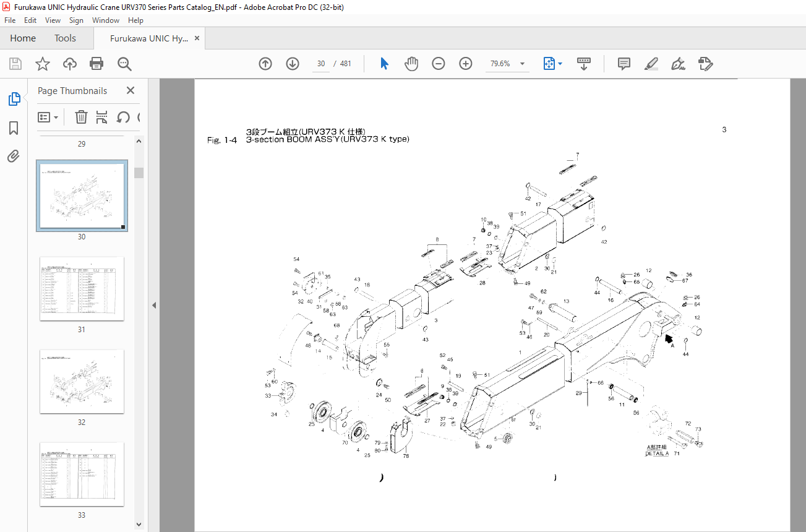The height and width of the screenshot is (532, 806).
Task: Rotate page counterclockwise icon
Action: (x=123, y=117)
